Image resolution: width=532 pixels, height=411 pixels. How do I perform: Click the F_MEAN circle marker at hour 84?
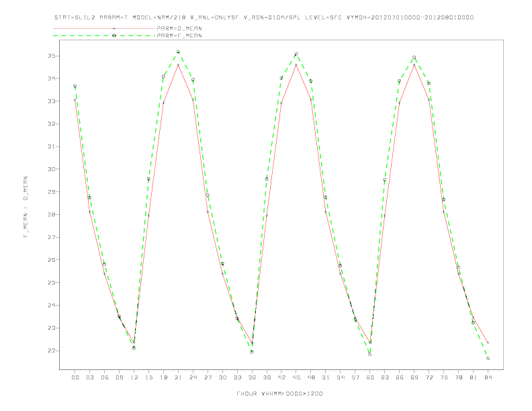pos(488,359)
